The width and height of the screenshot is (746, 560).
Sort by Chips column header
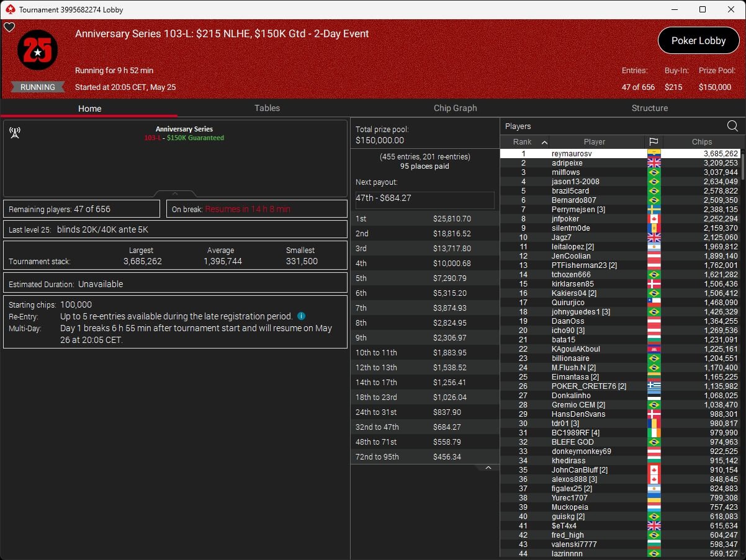tap(702, 142)
